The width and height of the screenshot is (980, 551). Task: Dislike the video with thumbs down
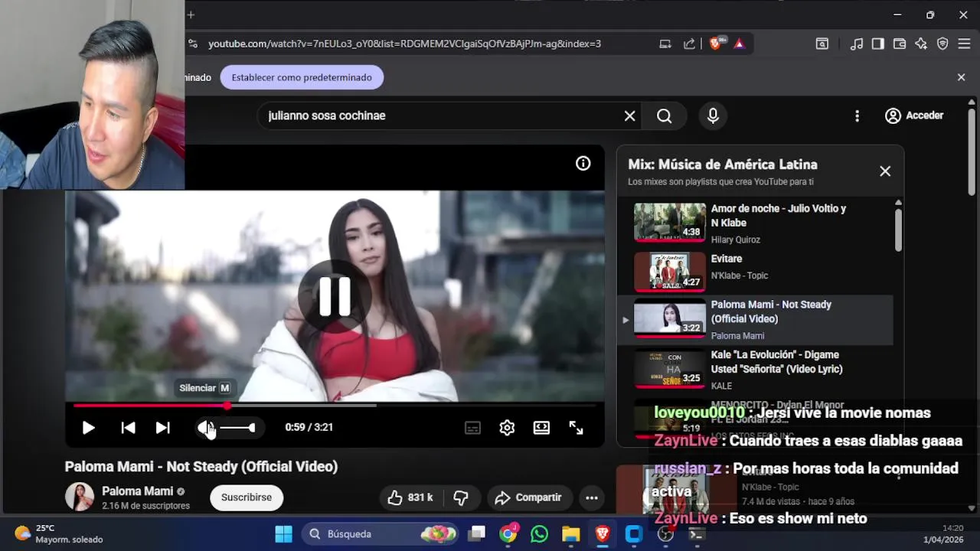pyautogui.click(x=461, y=497)
